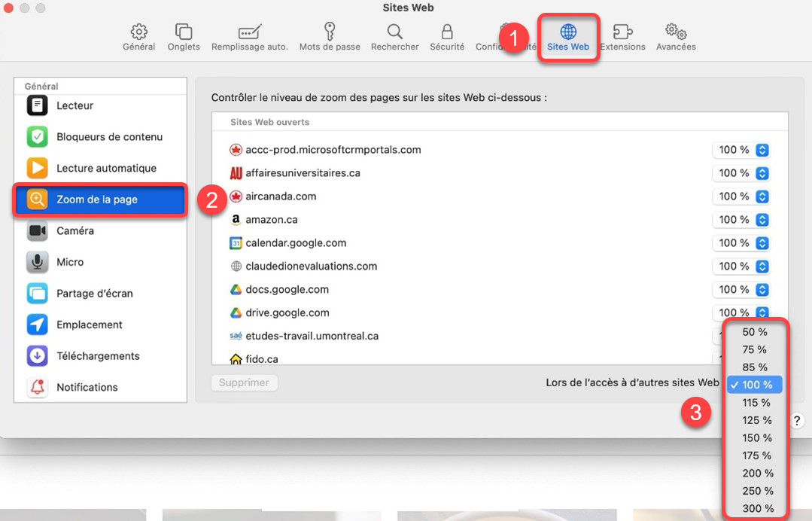Open the Général preferences tab

click(x=138, y=38)
